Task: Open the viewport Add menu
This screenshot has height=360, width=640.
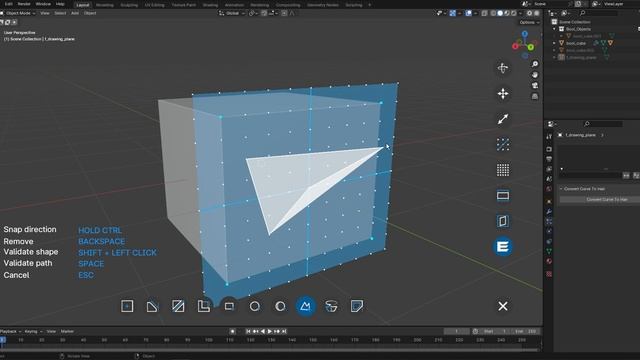Action: pyautogui.click(x=75, y=13)
